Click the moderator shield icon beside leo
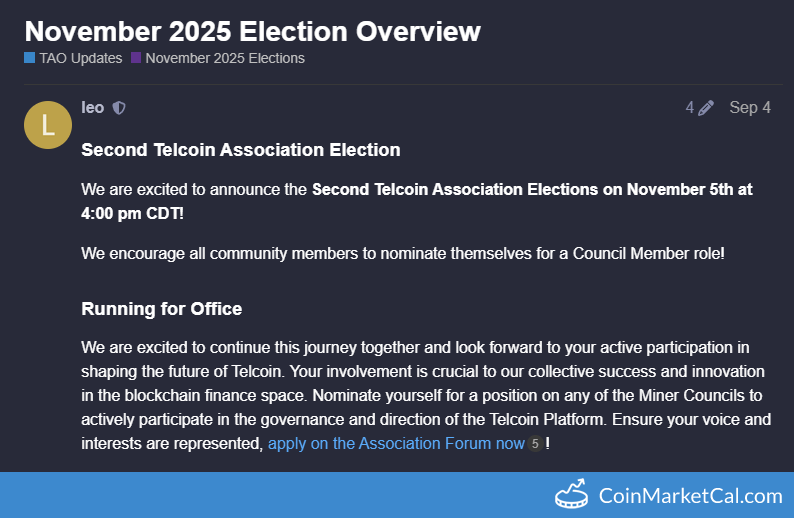The width and height of the screenshot is (794, 518). coord(119,108)
